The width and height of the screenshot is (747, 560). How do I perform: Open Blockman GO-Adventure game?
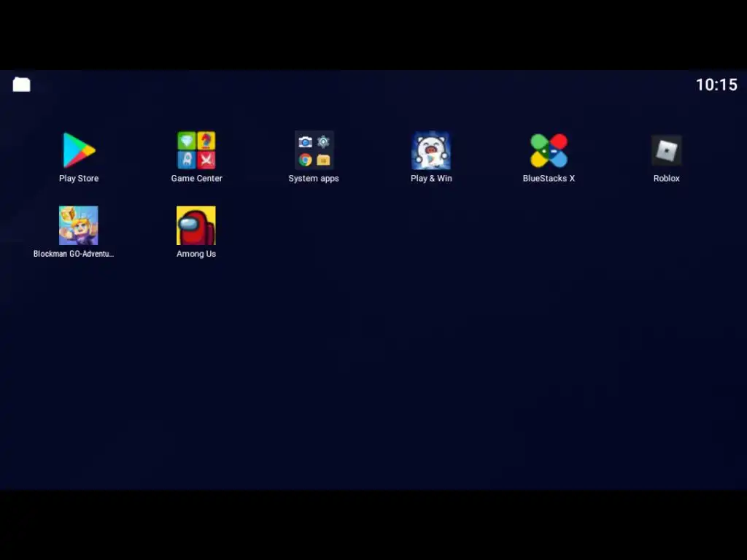tap(79, 226)
